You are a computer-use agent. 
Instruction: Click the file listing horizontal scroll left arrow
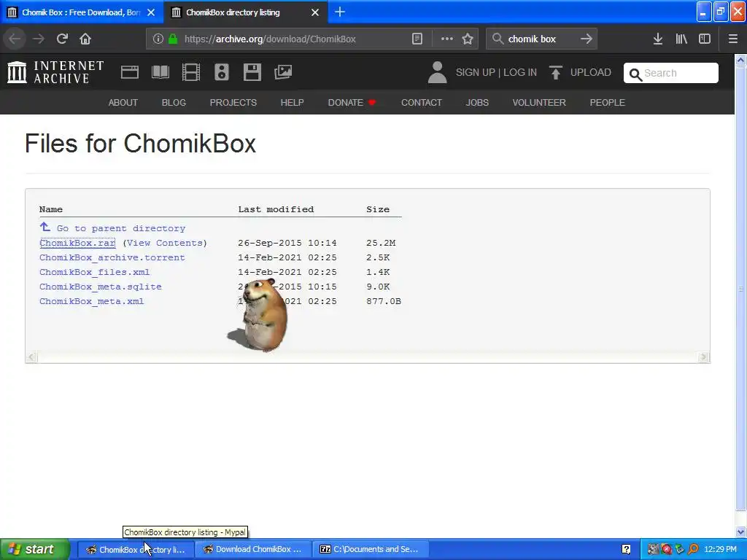31,357
